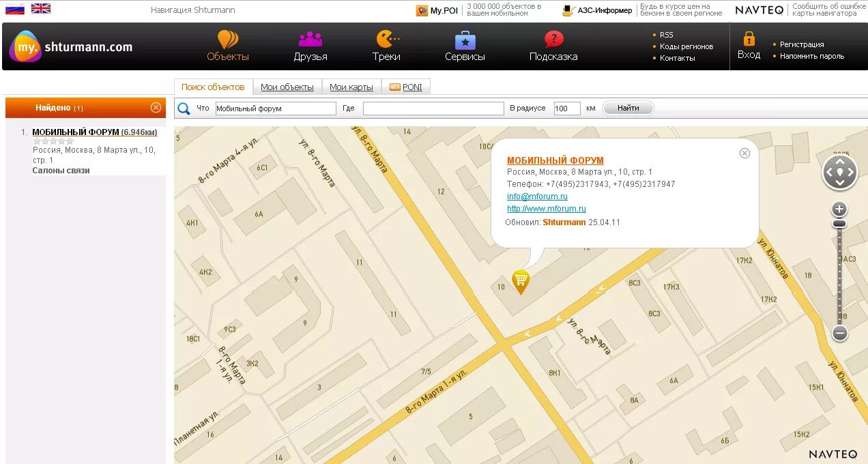Open the Сервисы briefcase icon
Image resolution: width=868 pixels, height=464 pixels.
(x=465, y=40)
